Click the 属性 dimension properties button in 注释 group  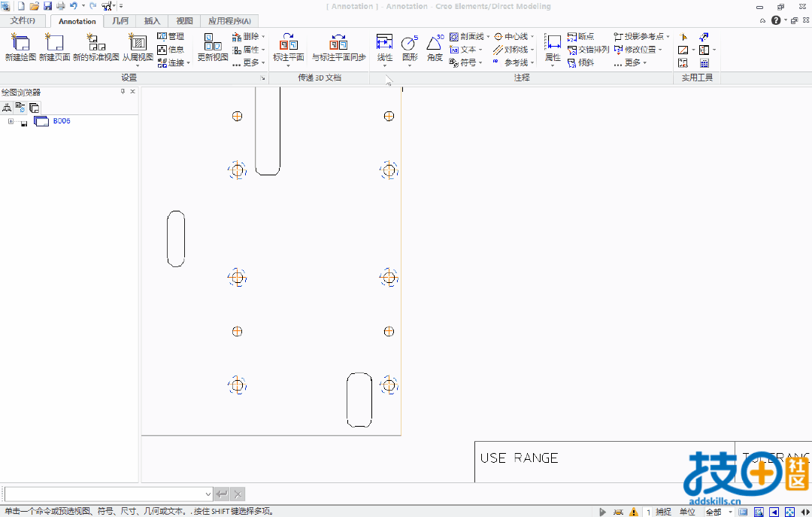click(x=553, y=47)
